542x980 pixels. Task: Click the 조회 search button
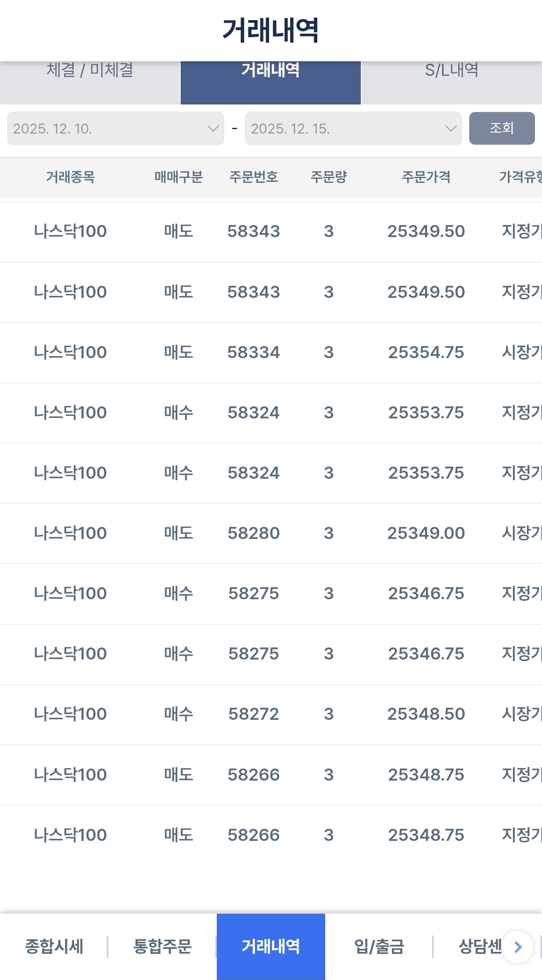tap(502, 128)
